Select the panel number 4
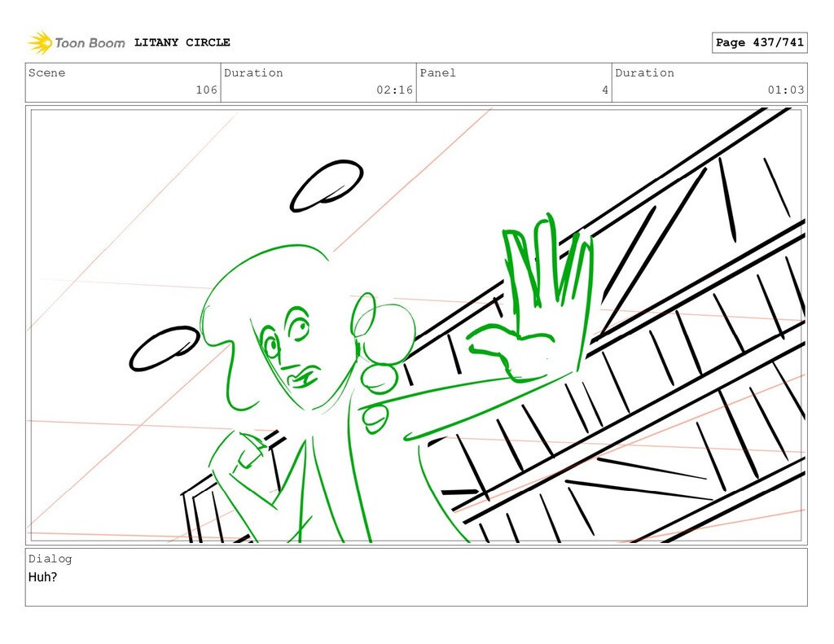Screen dimensions: 834x644 605,90
